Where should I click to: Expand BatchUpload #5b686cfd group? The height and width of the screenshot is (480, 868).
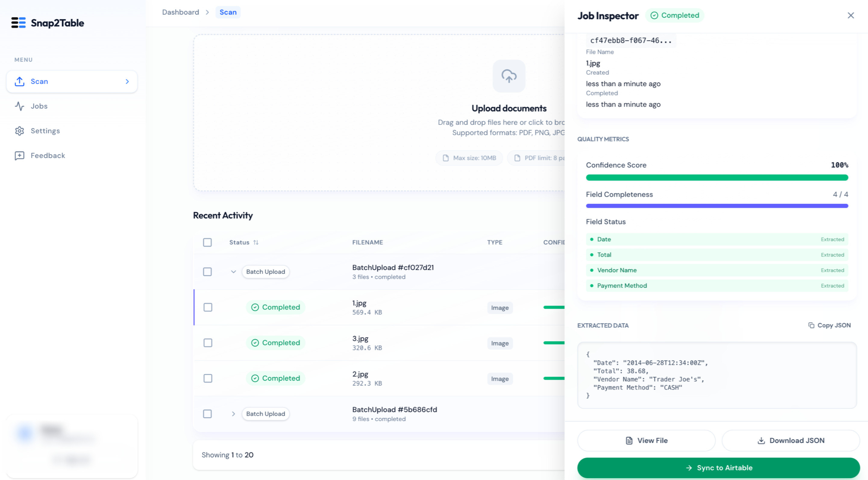tap(233, 414)
